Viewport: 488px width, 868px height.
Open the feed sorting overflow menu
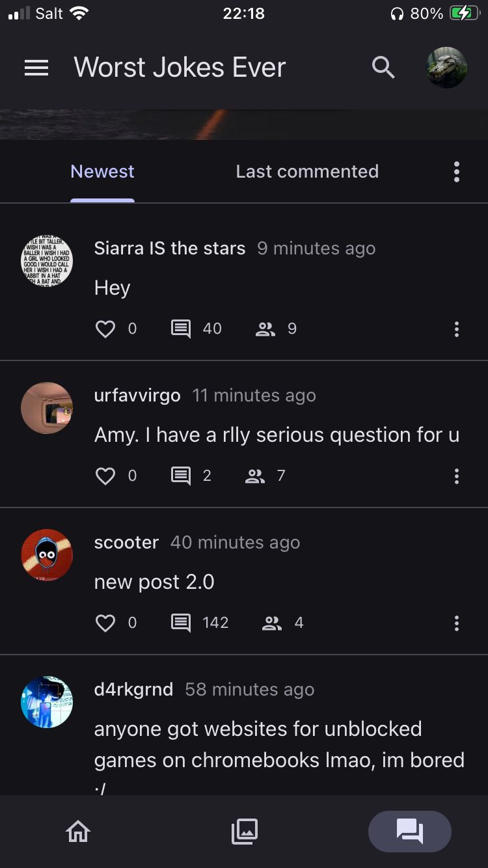457,172
